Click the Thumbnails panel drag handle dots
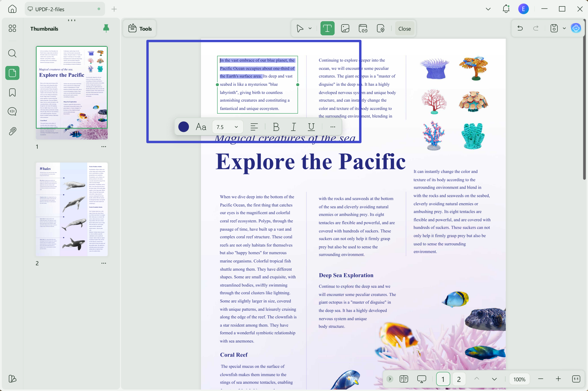Viewport: 588px width, 391px height. [72, 20]
